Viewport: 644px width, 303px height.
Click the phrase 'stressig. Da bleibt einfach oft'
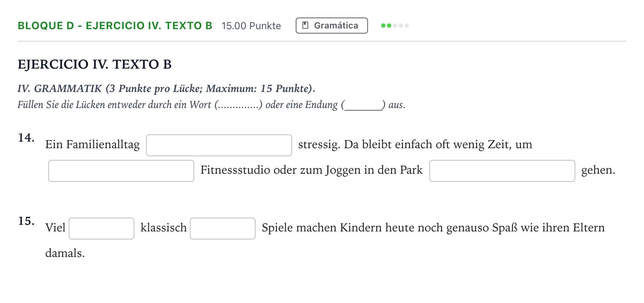click(x=374, y=145)
